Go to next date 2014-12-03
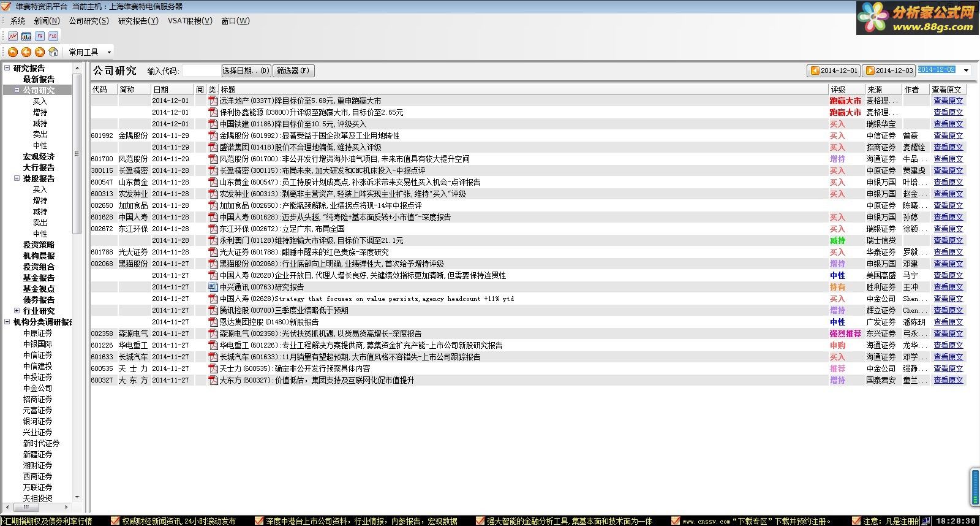The width and height of the screenshot is (980, 526). point(889,71)
